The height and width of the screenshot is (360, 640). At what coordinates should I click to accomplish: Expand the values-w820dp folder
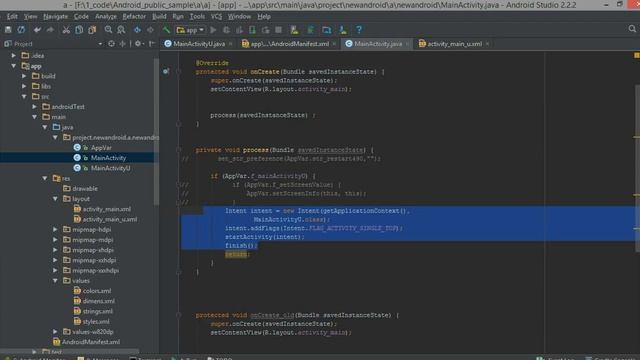pyautogui.click(x=55, y=331)
